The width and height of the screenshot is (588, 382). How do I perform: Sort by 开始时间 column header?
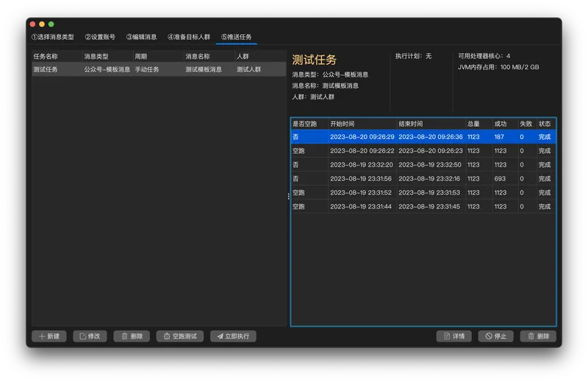coord(362,123)
